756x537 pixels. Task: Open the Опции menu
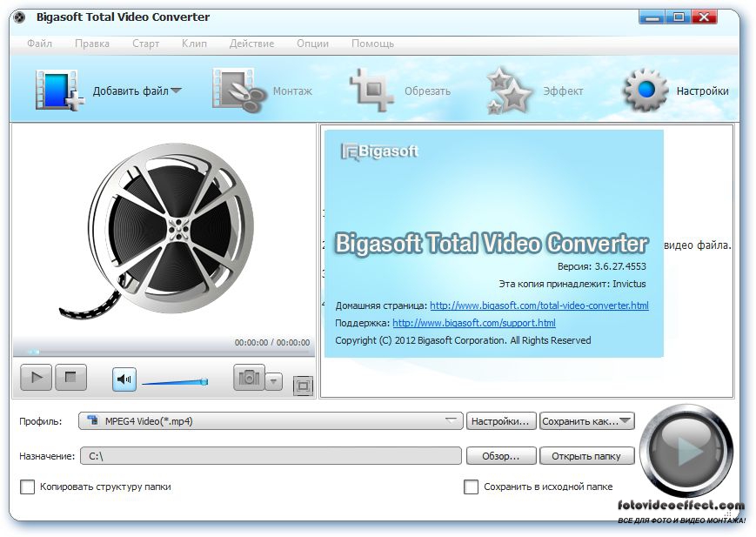tap(313, 44)
